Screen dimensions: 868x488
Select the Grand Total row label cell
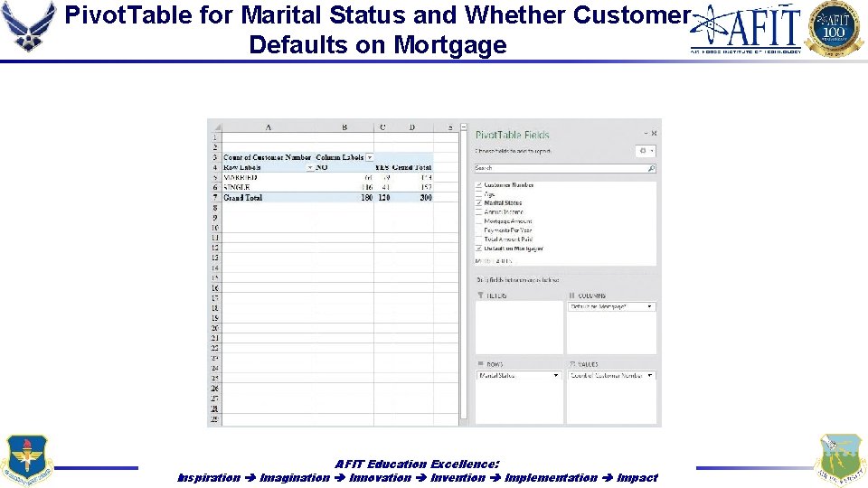coord(268,198)
